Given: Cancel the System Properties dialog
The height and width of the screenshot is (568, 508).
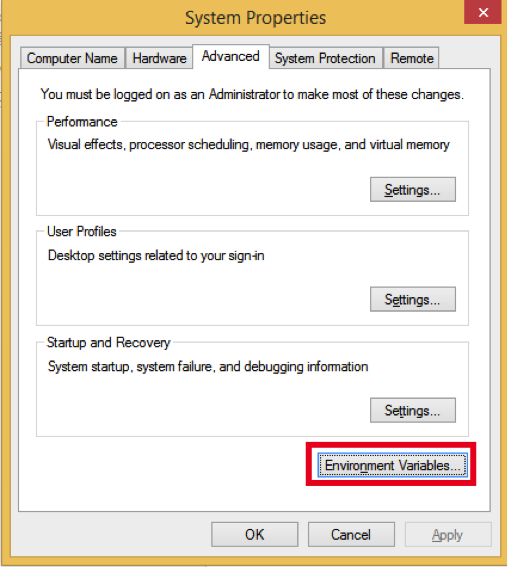Looking at the screenshot, I should pyautogui.click(x=351, y=534).
